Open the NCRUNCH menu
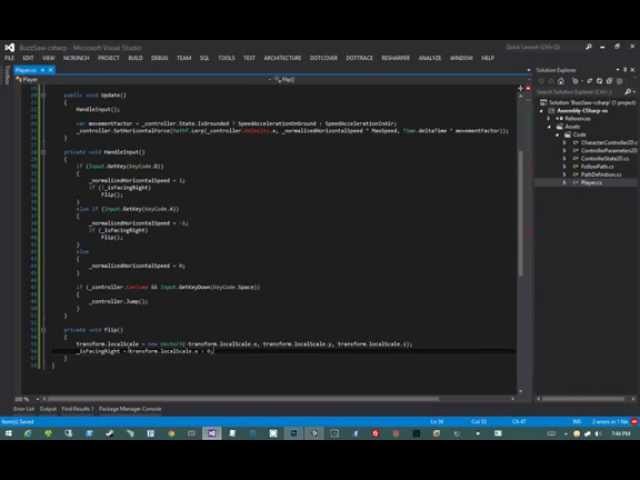 pos(76,58)
